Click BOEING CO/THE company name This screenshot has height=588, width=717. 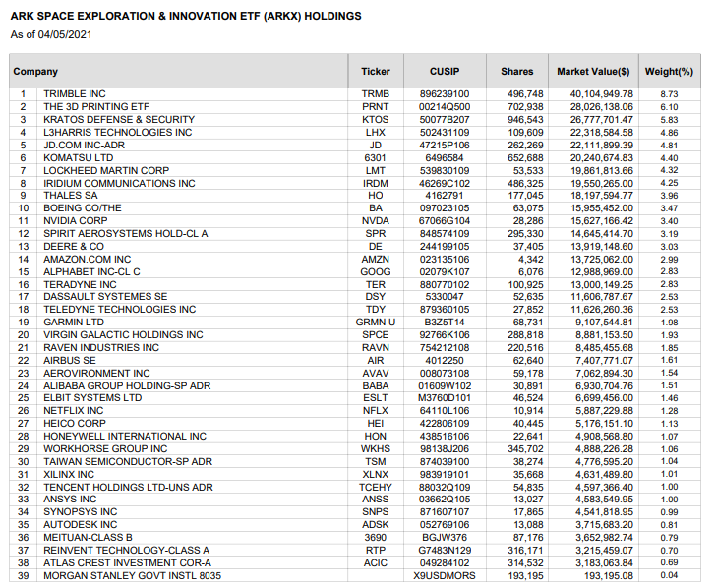(83, 208)
